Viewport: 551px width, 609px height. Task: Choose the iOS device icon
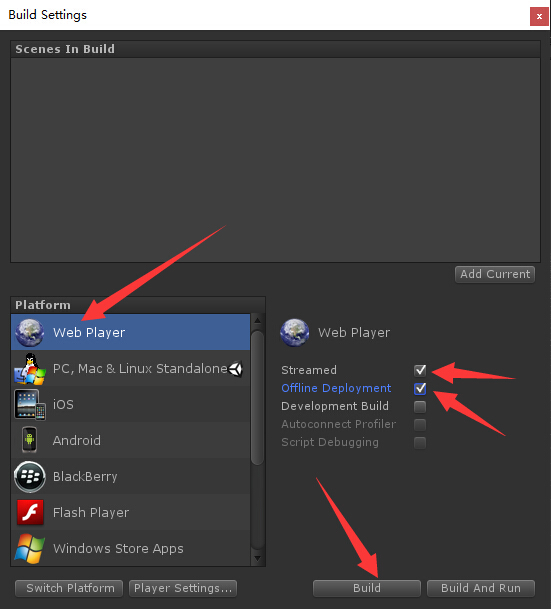[x=30, y=405]
